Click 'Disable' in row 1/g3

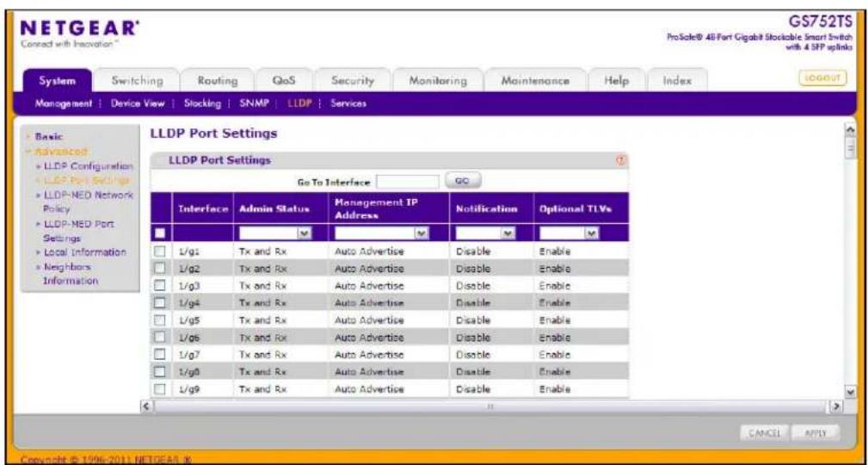coord(472,287)
